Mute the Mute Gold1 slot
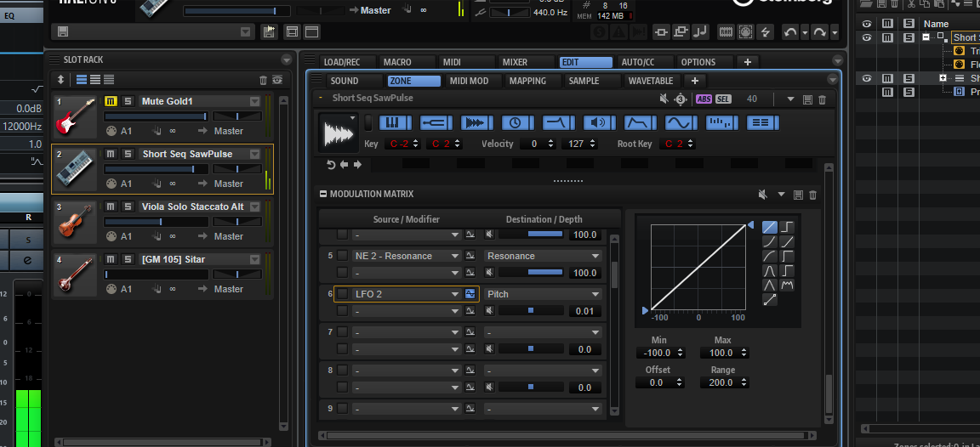The height and width of the screenshot is (447, 980). click(x=111, y=101)
